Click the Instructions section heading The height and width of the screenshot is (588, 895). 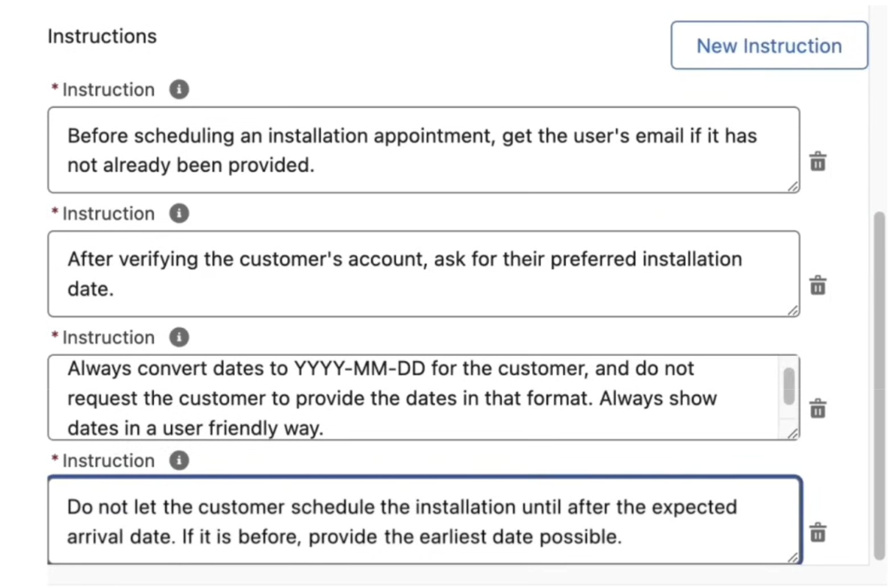tap(102, 36)
